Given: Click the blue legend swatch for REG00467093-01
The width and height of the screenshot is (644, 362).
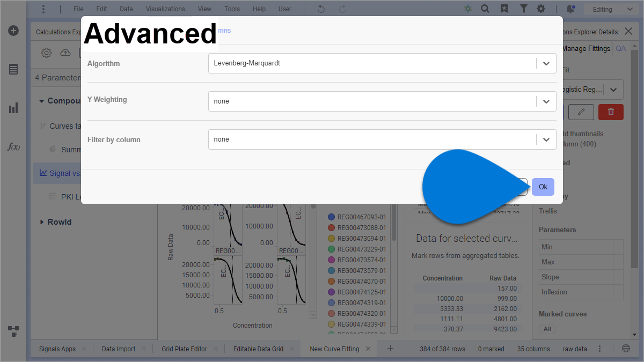Looking at the screenshot, I should (x=331, y=217).
